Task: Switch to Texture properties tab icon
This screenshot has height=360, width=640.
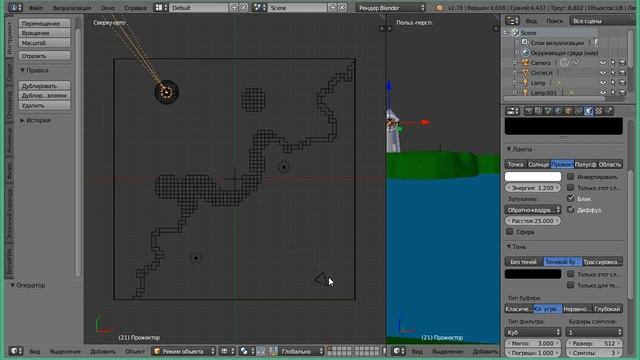Action: tap(598, 111)
